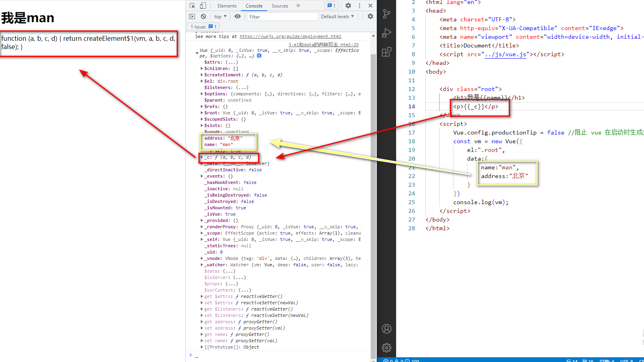Evaluate the $data (...) getter

229,271
